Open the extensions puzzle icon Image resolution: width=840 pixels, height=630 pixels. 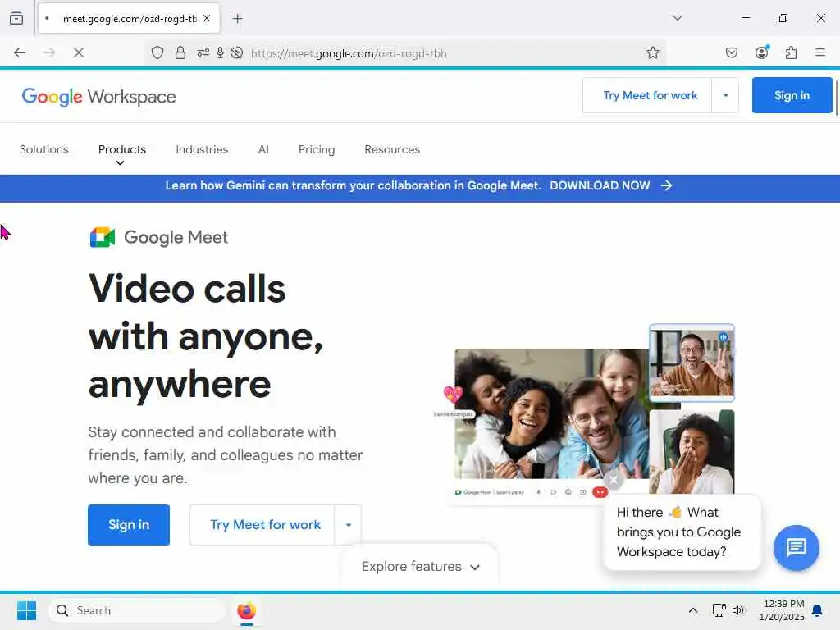tap(791, 52)
